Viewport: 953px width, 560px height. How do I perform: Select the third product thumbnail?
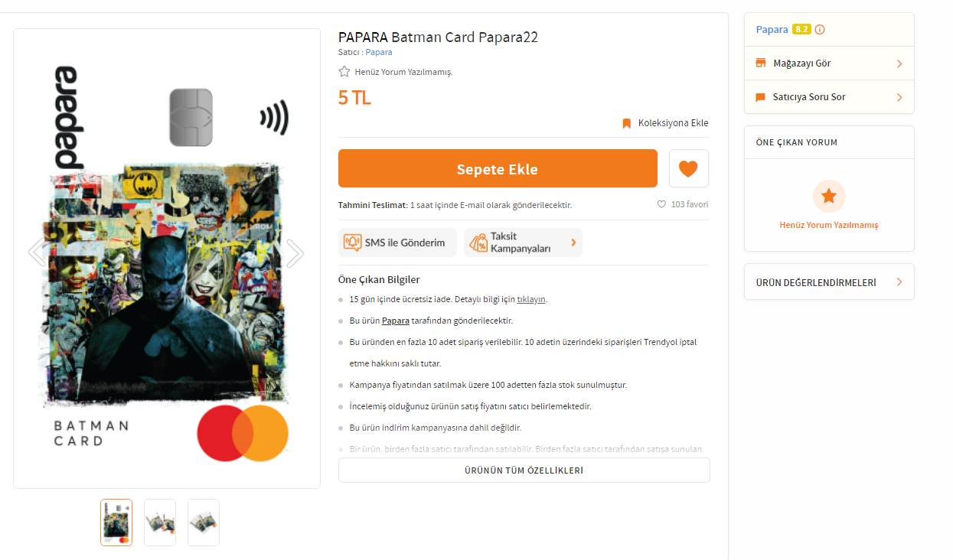(204, 523)
